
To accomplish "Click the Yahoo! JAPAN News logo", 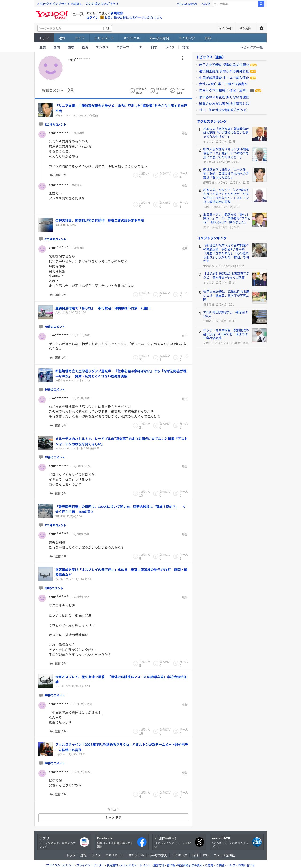I will pyautogui.click(x=60, y=15).
